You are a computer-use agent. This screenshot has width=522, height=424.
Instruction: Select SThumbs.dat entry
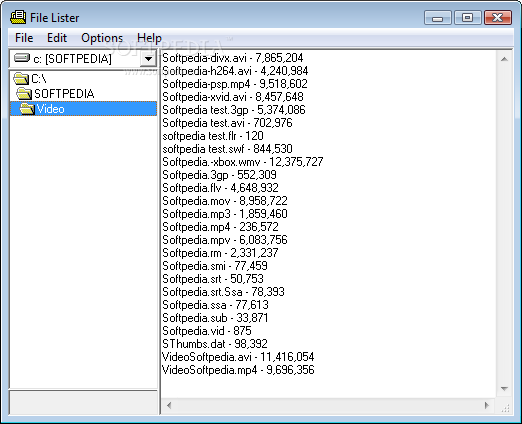click(x=215, y=344)
